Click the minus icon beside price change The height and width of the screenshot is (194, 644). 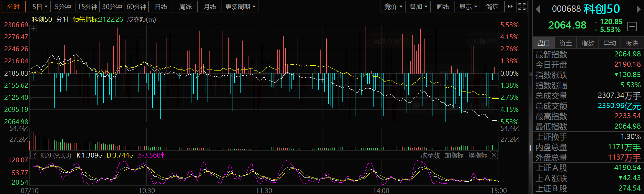click(632, 26)
